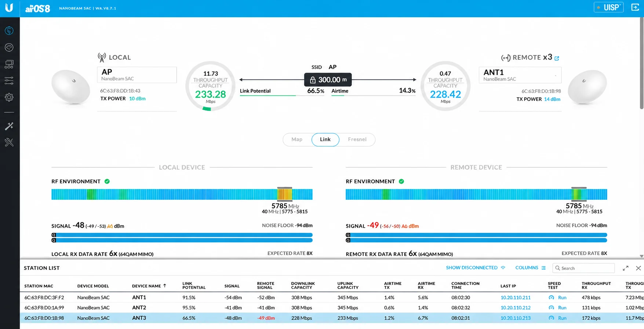Click the Station MAC column header
The image size is (644, 329).
[39, 286]
